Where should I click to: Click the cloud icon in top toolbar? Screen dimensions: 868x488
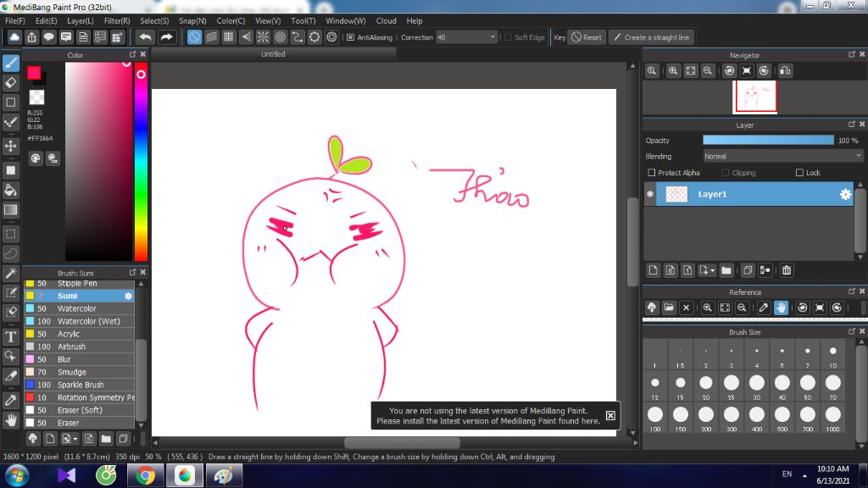pyautogui.click(x=14, y=37)
